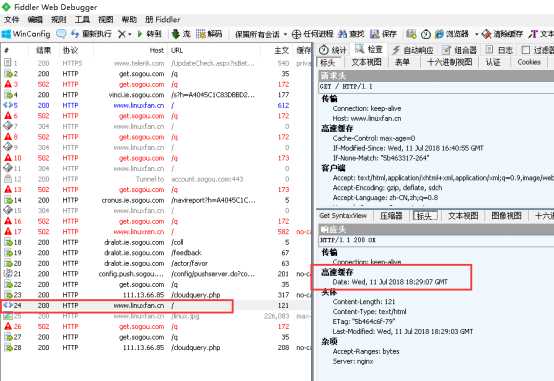Sort sessions by the Host column header
This screenshot has width=554, height=381.
(157, 51)
